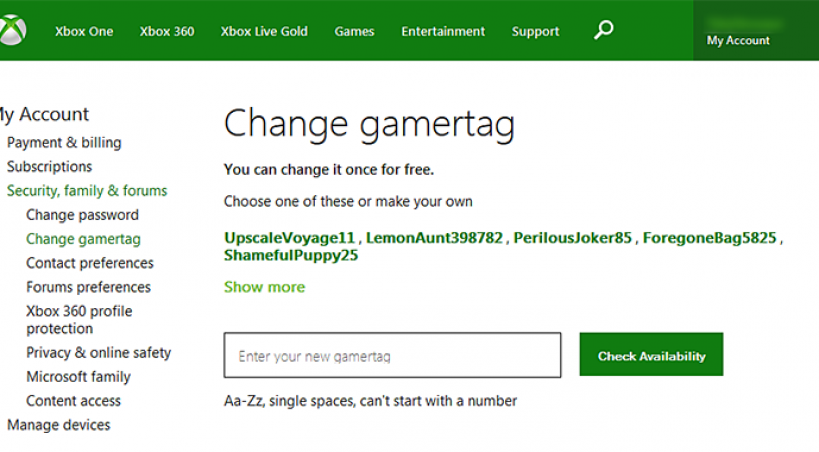Go to Xbox Live Gold
819x452 pixels.
tap(264, 31)
